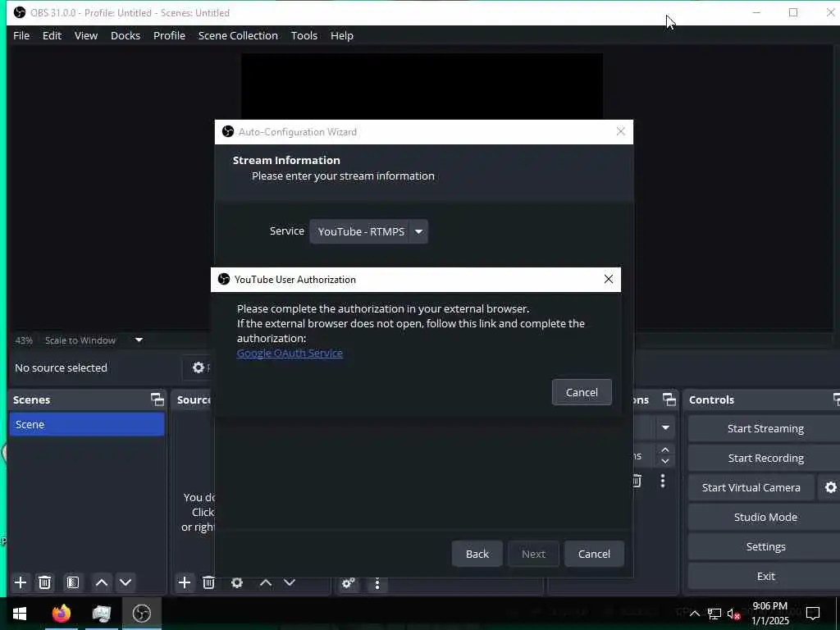Click Start Recording in Controls

coord(765,458)
